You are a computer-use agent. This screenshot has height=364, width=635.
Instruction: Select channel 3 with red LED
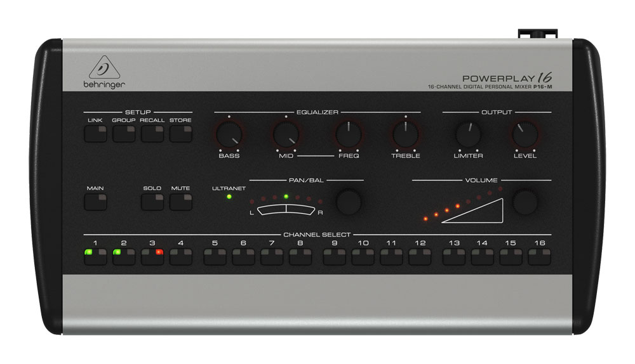(152, 257)
